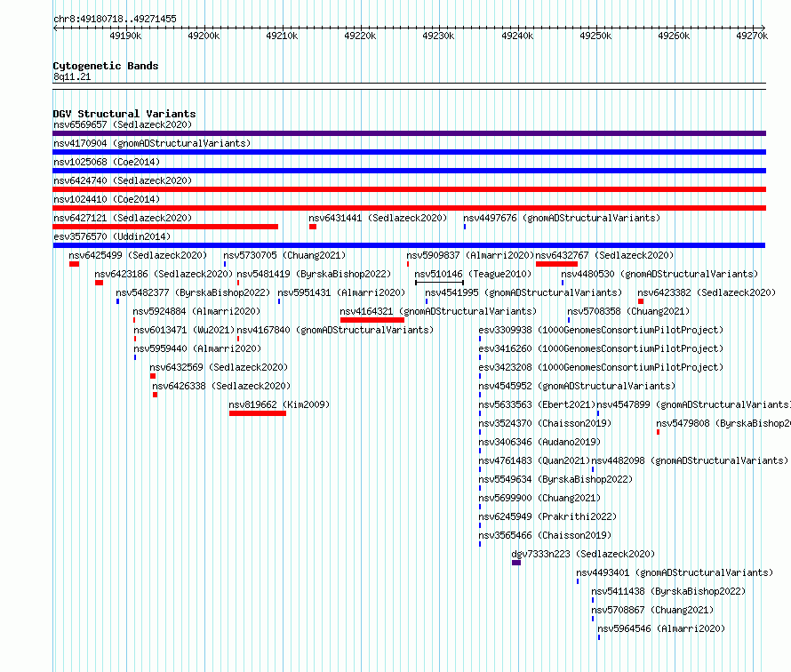Viewport: 791px width, 672px height.
Task: Click the red nsv6432767 variant bar
Action: pos(556,264)
